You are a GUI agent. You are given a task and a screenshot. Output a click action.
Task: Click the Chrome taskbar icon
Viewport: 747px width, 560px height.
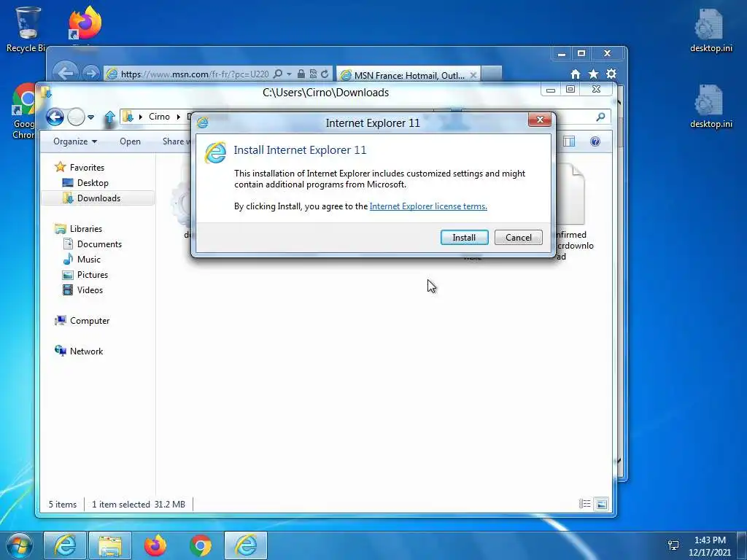201,545
